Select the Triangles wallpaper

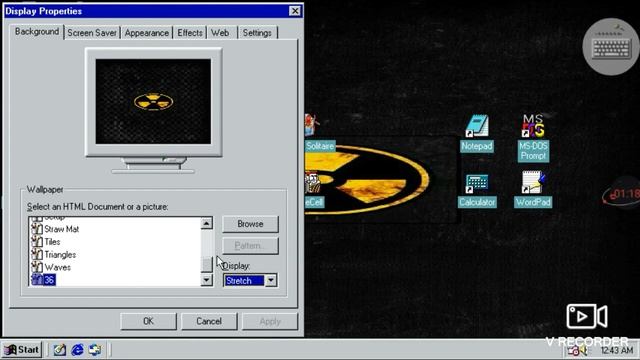coord(60,255)
